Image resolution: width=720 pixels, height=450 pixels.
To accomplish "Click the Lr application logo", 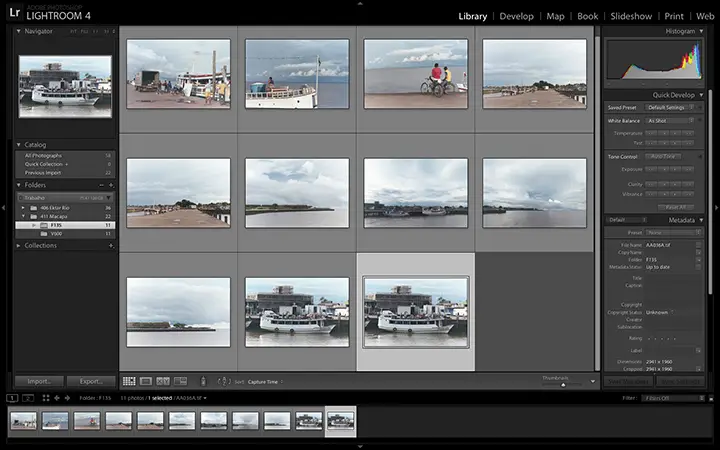I will click(x=14, y=12).
